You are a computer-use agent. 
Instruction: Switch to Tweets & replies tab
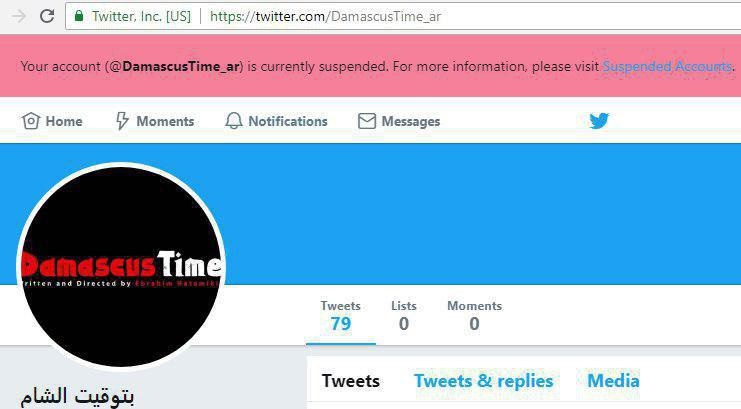click(x=483, y=381)
